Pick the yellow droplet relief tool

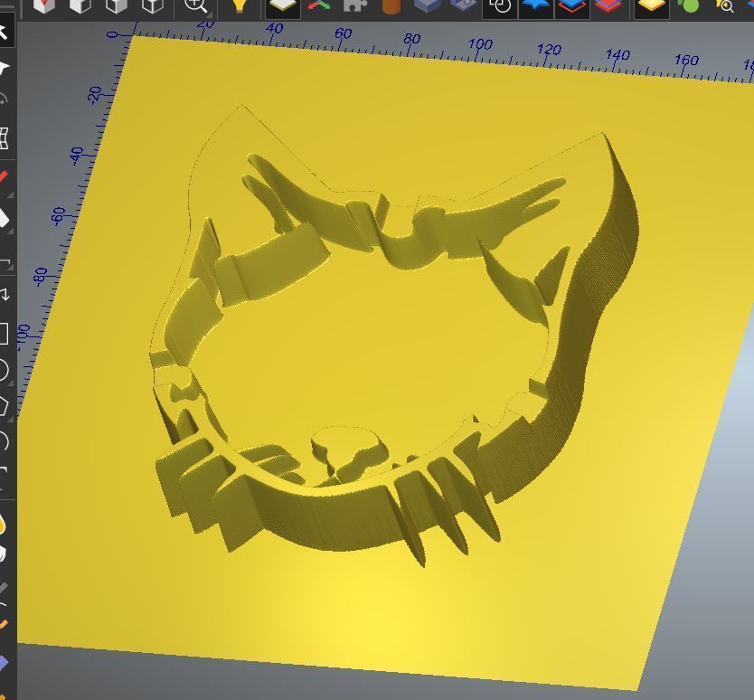(x=3, y=524)
